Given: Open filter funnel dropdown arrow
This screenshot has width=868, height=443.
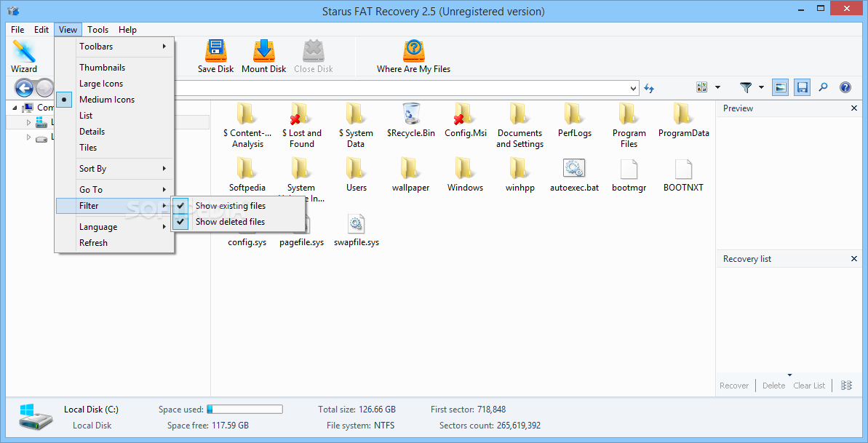Looking at the screenshot, I should click(x=761, y=87).
